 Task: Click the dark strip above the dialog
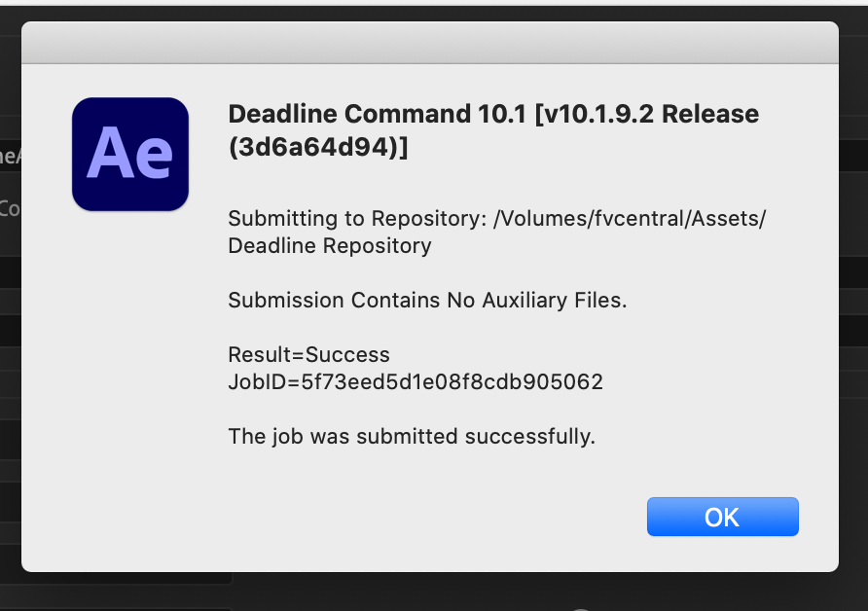(434, 13)
